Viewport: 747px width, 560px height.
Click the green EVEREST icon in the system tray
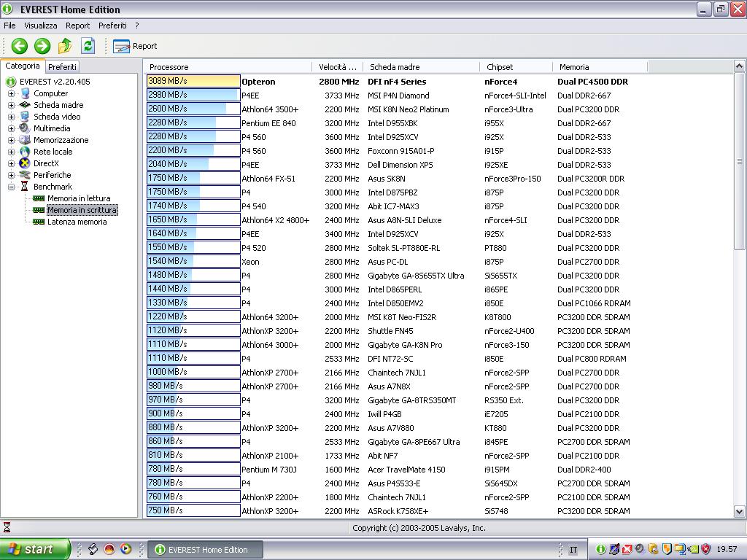(601, 549)
